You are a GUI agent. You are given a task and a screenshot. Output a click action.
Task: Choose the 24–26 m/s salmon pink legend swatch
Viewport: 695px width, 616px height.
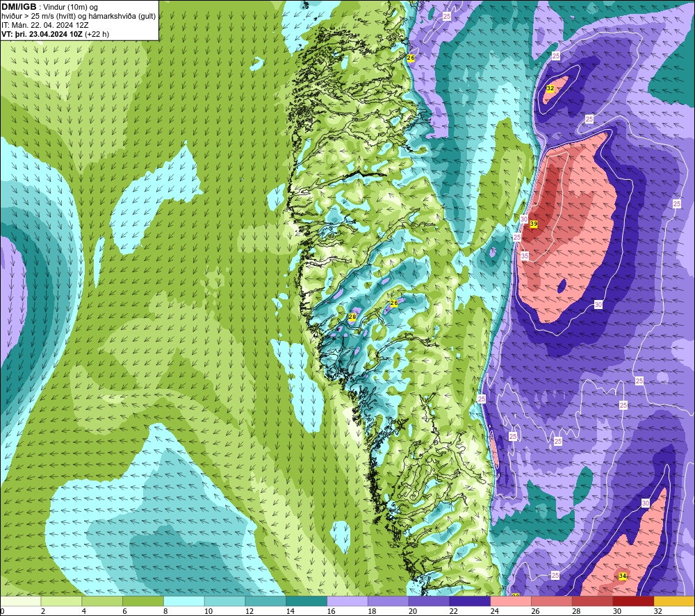511,601
